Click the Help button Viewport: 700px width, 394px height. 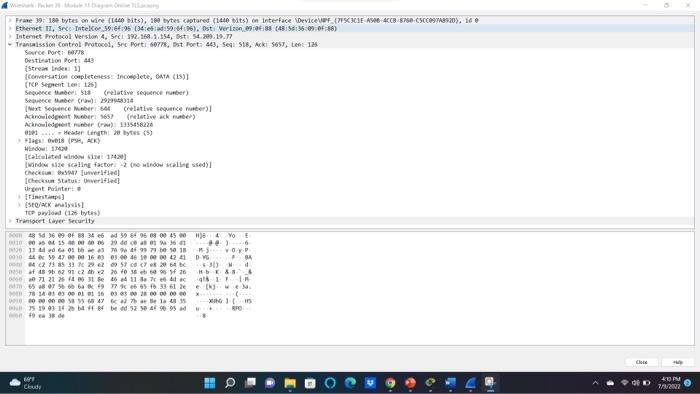coord(678,362)
